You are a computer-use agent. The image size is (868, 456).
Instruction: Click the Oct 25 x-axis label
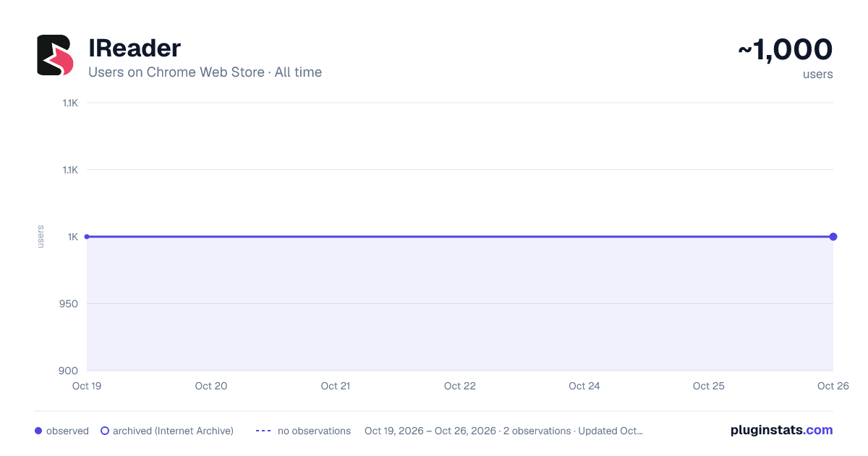709,386
